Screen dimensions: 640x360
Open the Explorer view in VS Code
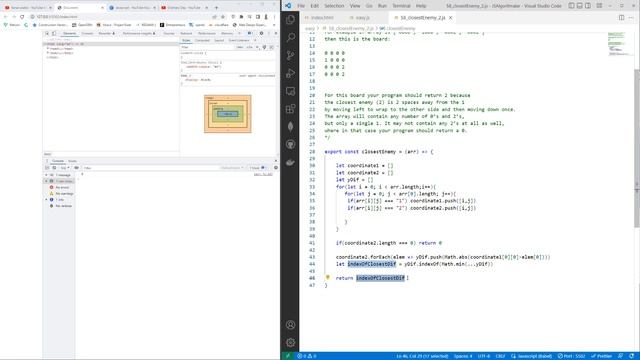tap(290, 19)
